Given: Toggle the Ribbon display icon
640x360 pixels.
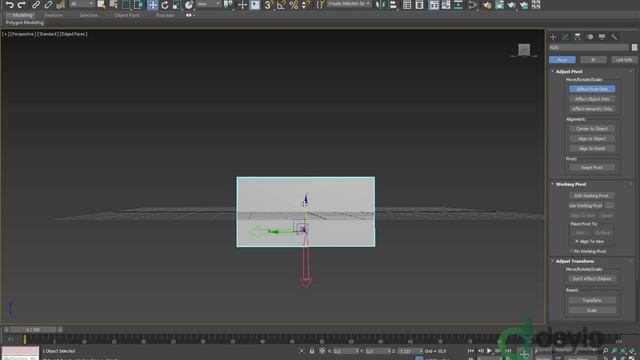Looking at the screenshot, I should (434, 4).
